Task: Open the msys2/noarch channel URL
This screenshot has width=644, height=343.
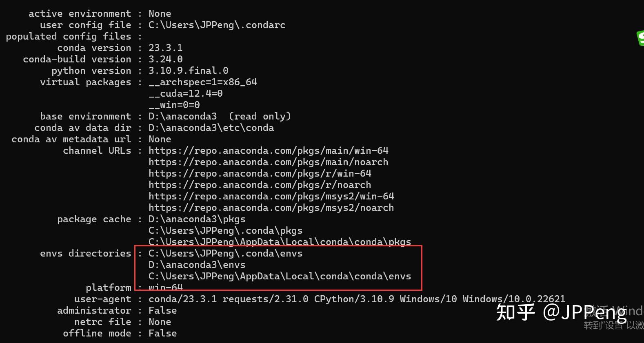Action: click(271, 208)
